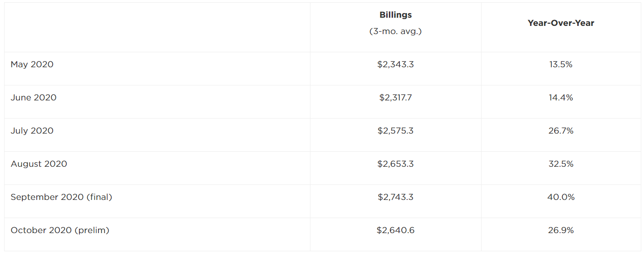Viewport: 644px width, 254px height.
Task: Click the Billings column header
Action: coord(395,15)
